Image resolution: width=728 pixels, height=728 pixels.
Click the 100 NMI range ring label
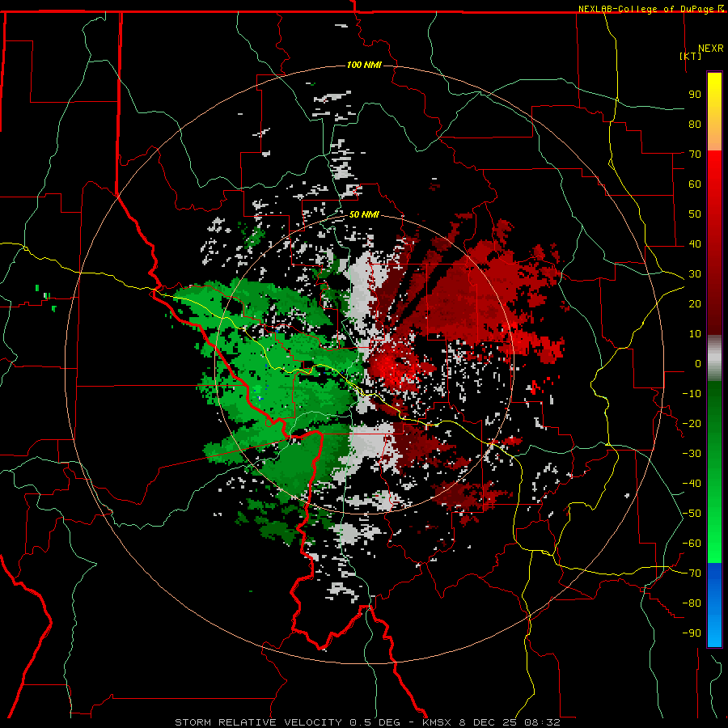pyautogui.click(x=364, y=65)
